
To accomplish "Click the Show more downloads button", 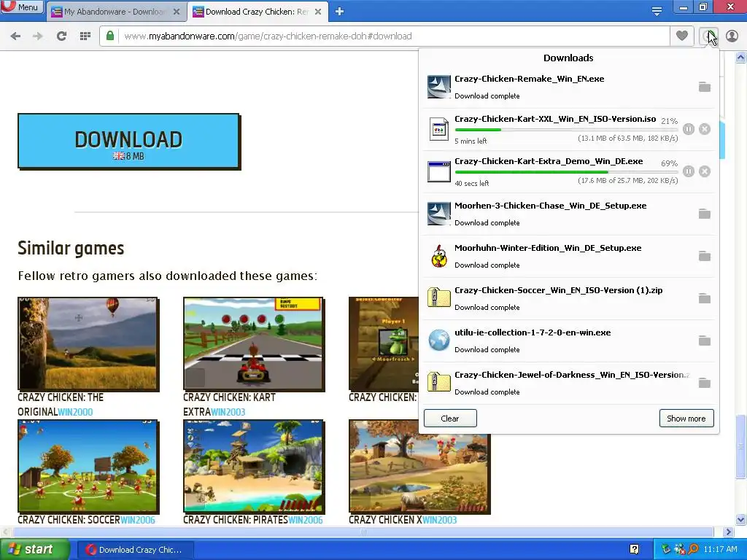I will pos(686,418).
